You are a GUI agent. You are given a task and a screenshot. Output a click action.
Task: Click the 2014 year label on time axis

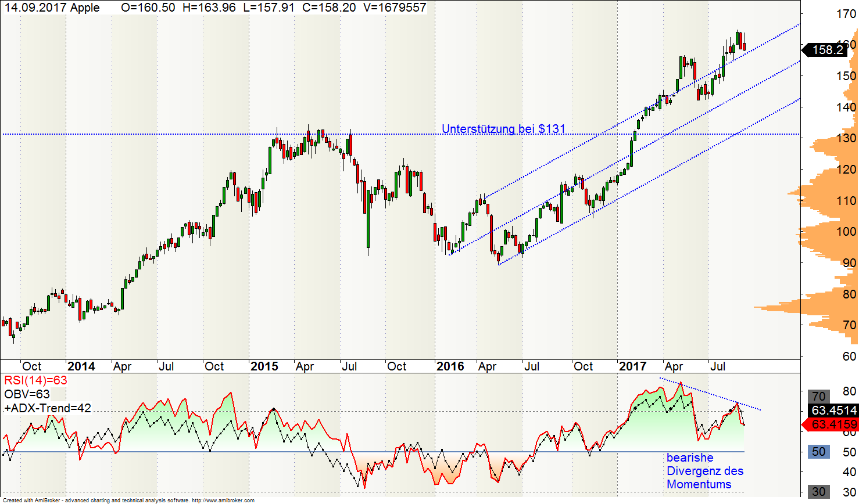81,366
